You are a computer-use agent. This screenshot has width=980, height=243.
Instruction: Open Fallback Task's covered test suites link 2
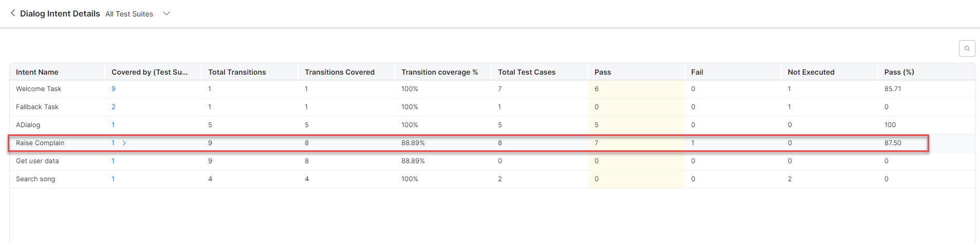click(x=114, y=107)
